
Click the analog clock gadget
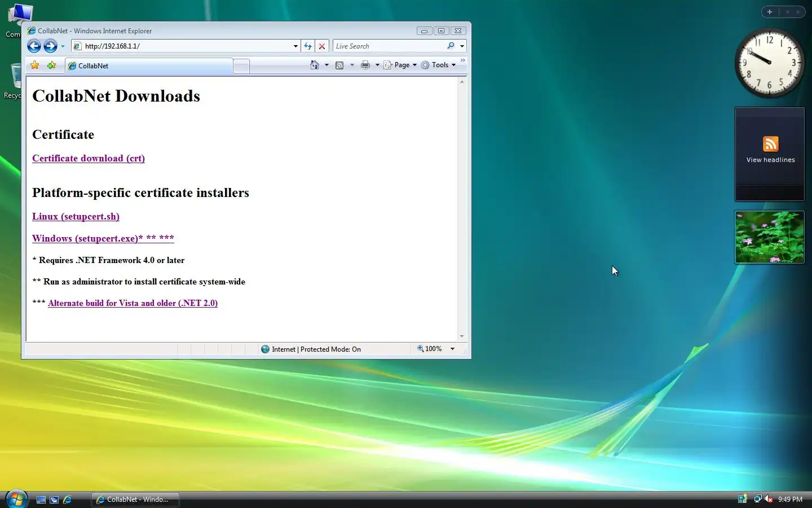click(769, 62)
